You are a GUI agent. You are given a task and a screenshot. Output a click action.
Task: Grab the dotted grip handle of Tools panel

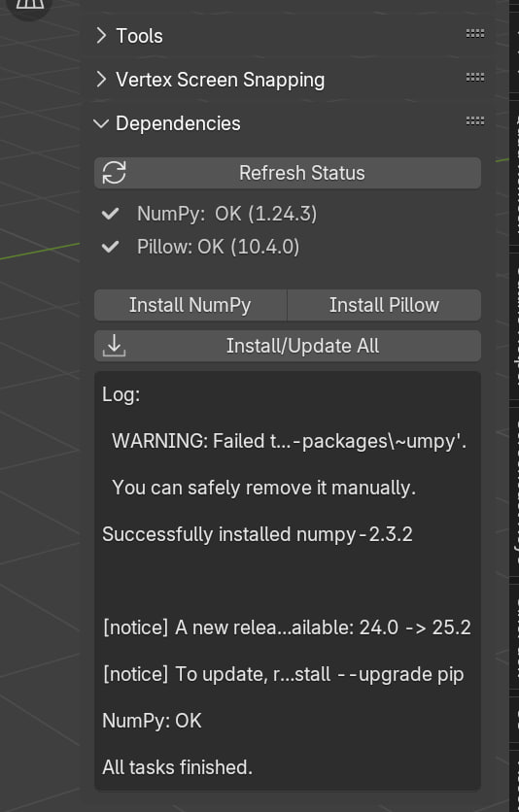pyautogui.click(x=475, y=34)
